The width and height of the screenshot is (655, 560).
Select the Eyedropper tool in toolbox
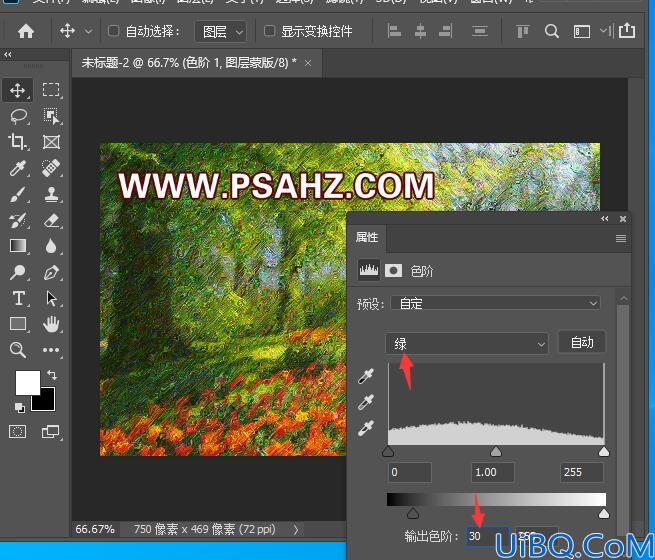pos(18,168)
